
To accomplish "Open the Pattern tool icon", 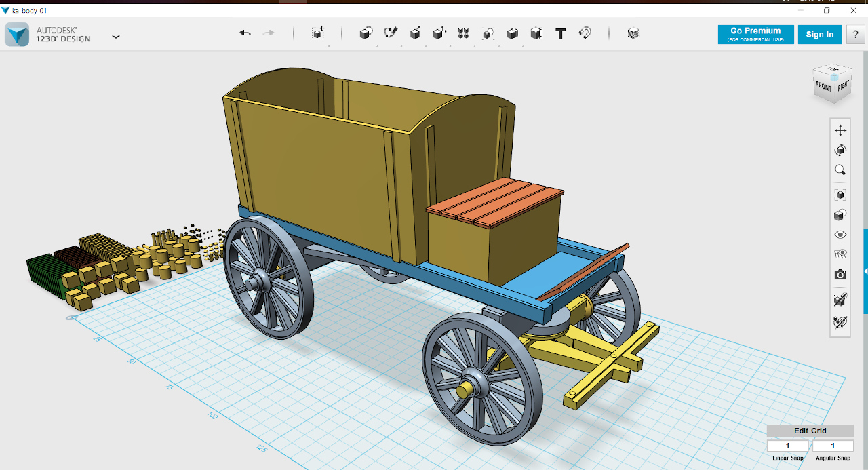I will coord(464,33).
